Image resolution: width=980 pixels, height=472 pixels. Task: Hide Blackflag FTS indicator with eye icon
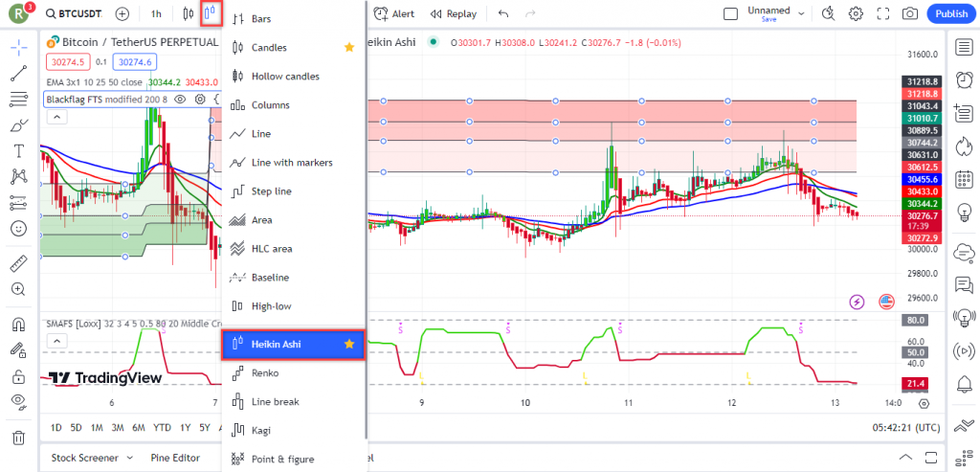[182, 99]
